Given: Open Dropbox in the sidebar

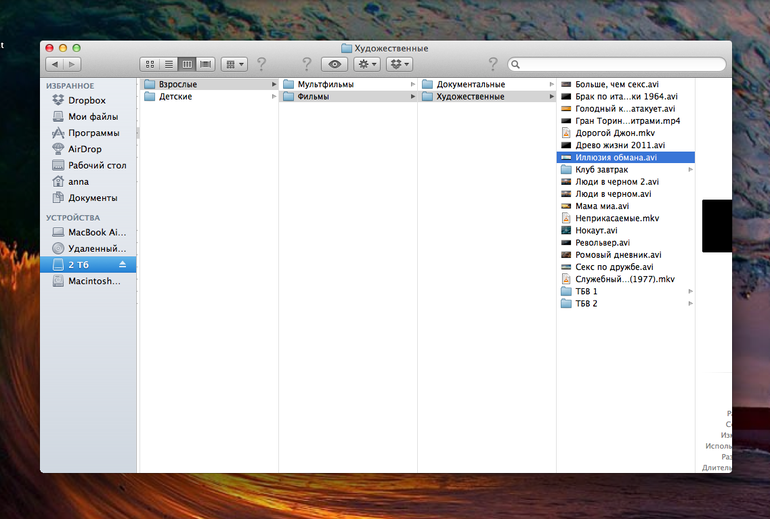Looking at the screenshot, I should [86, 101].
